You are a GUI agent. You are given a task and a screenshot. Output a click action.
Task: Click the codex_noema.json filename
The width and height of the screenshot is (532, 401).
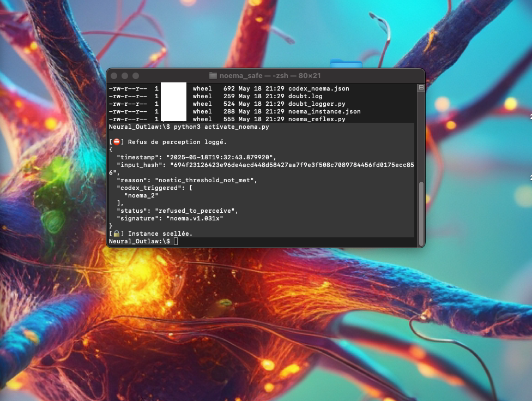[x=318, y=88]
